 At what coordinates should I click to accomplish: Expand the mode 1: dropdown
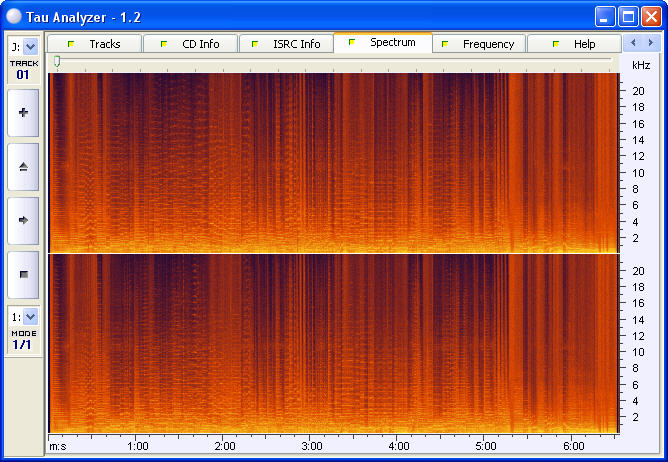[29, 316]
